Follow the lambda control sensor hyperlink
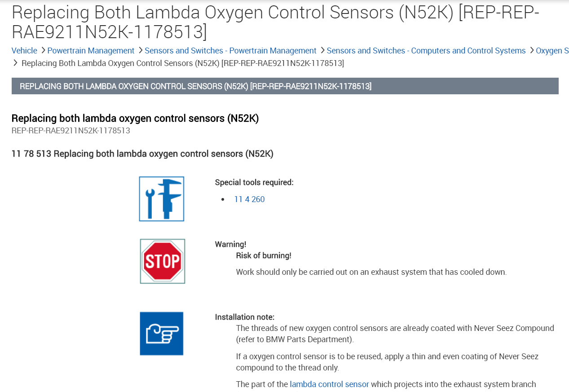The image size is (569, 392). [x=329, y=384]
